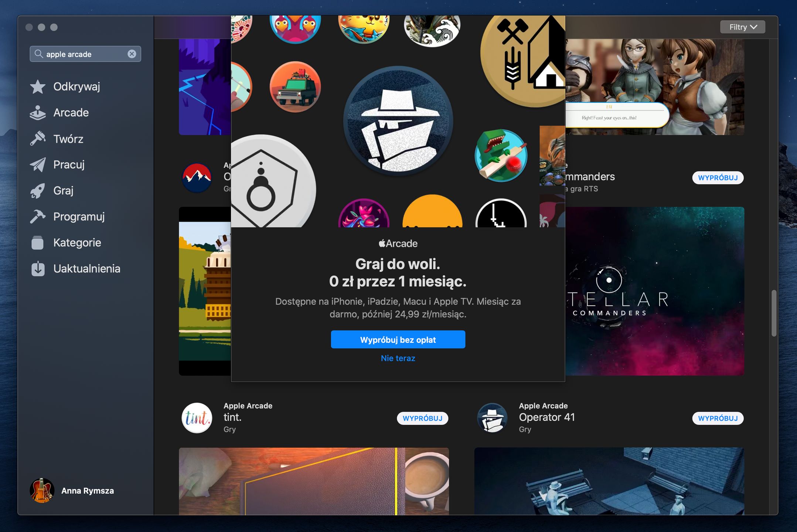Open the Filtry dropdown
Viewport: 797px width, 532px height.
coord(742,27)
